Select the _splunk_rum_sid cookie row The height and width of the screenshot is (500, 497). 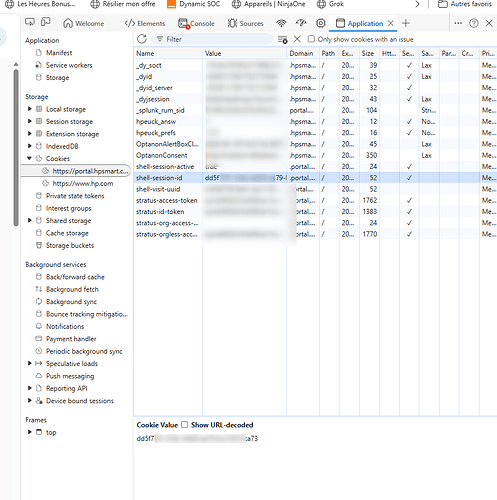coord(315,110)
